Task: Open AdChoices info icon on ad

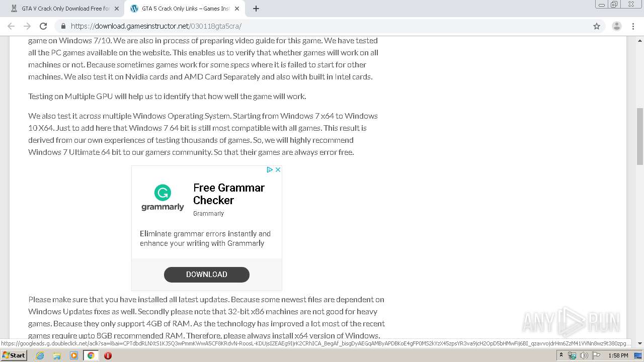Action: 269,170
